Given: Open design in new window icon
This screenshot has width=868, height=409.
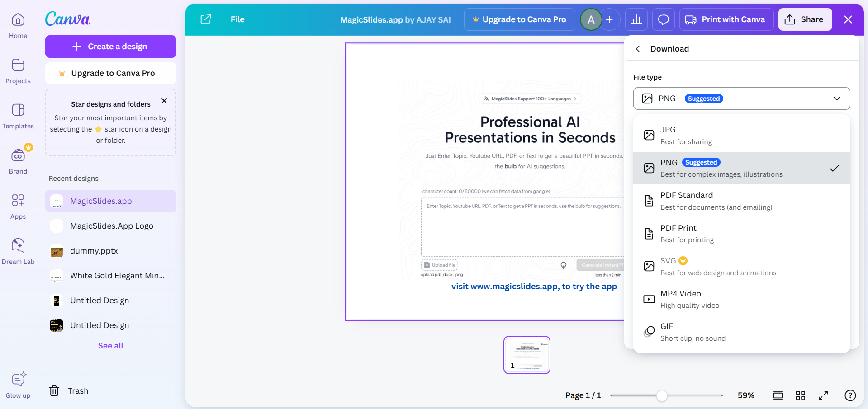Looking at the screenshot, I should pyautogui.click(x=206, y=19).
